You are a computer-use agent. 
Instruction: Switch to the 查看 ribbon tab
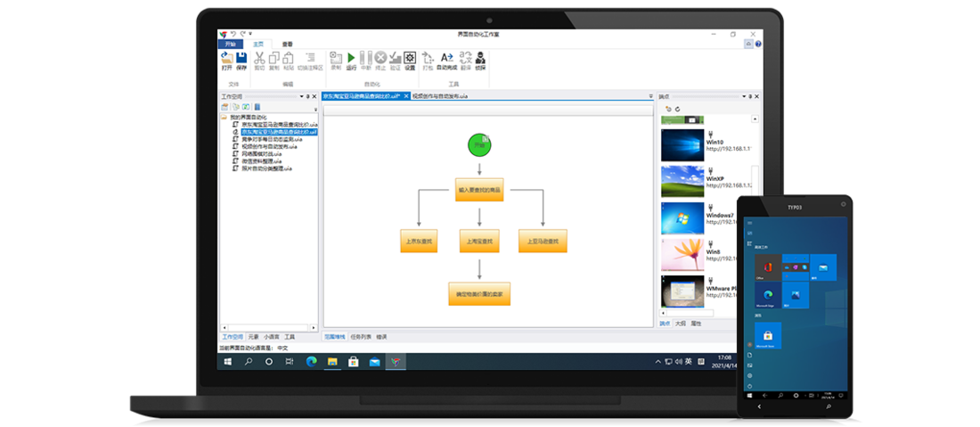[x=287, y=44]
